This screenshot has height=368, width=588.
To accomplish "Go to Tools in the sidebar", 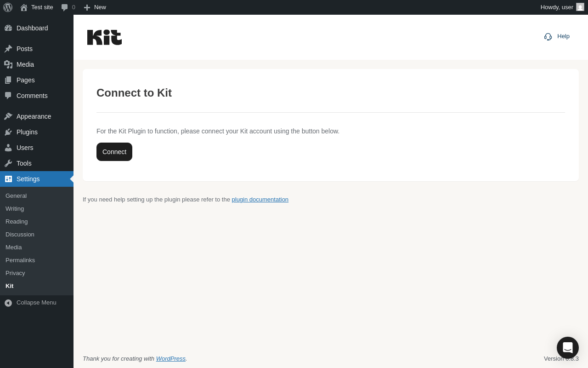I will coord(24,163).
